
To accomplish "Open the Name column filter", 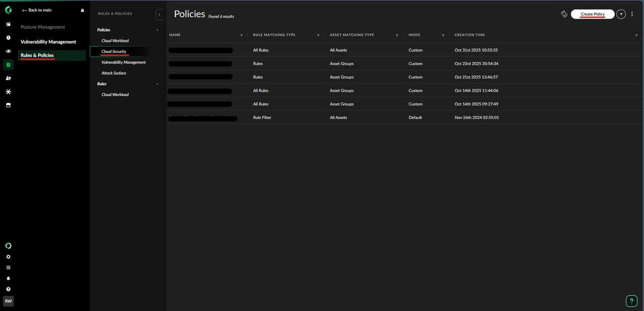I will coord(242,35).
